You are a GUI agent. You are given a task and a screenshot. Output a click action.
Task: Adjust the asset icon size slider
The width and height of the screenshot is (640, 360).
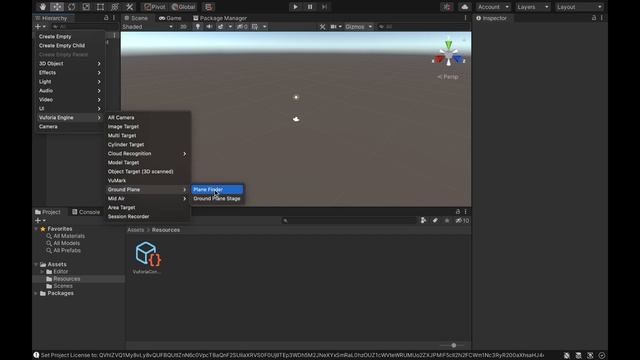pos(453,345)
